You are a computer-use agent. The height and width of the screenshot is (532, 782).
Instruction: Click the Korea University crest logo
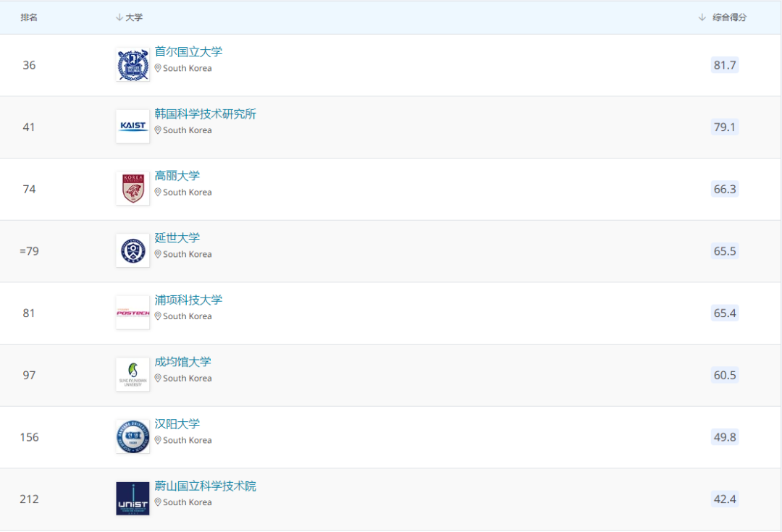tap(133, 188)
